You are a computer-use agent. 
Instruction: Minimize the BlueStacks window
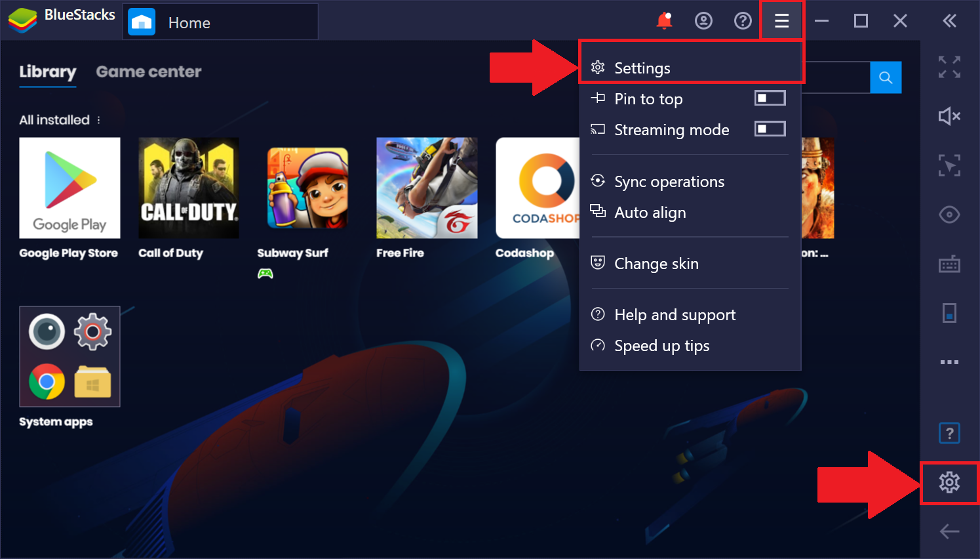[x=822, y=21]
